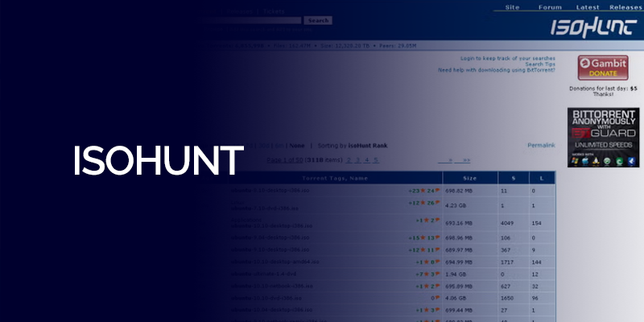Go to results page 3

pyautogui.click(x=357, y=160)
